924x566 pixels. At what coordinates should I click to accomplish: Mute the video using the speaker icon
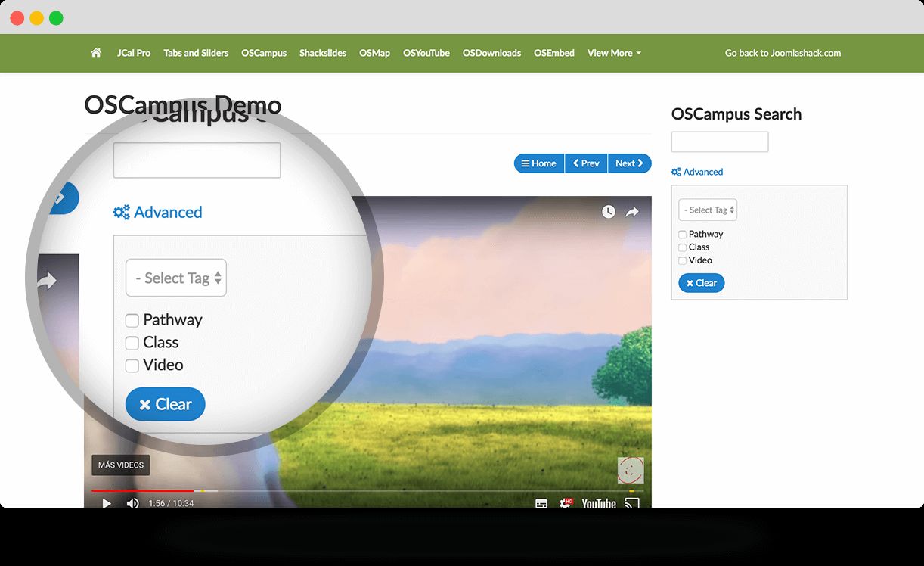pyautogui.click(x=132, y=503)
